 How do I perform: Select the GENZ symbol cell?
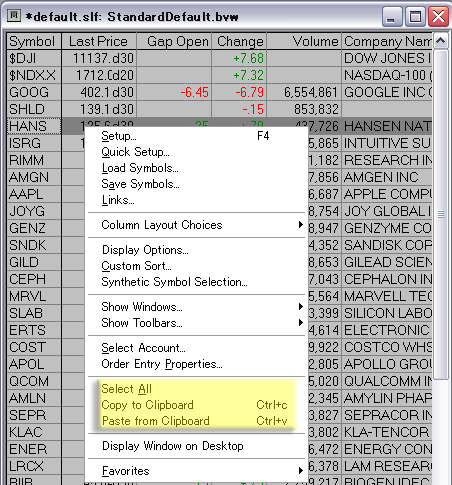[x=34, y=229]
